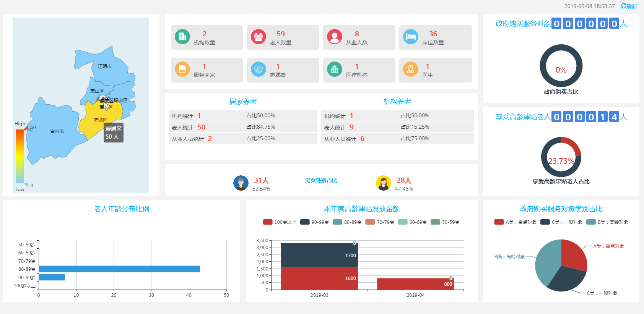Click the male avatar icon
The width and height of the screenshot is (644, 314).
tap(241, 183)
